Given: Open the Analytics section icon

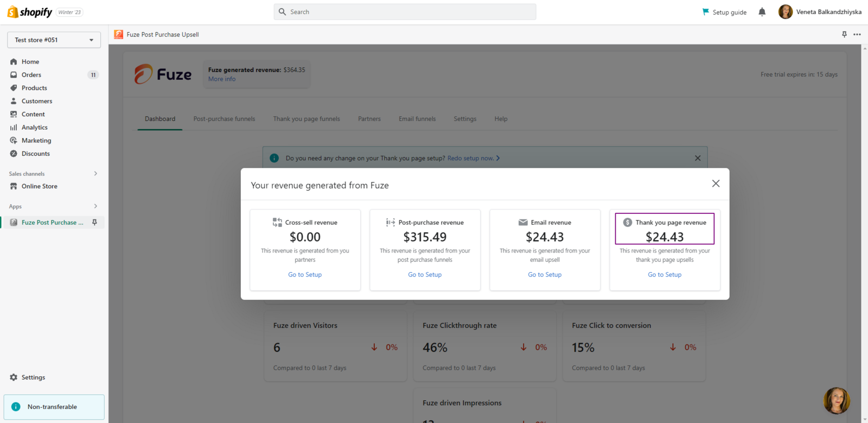Looking at the screenshot, I should [14, 128].
